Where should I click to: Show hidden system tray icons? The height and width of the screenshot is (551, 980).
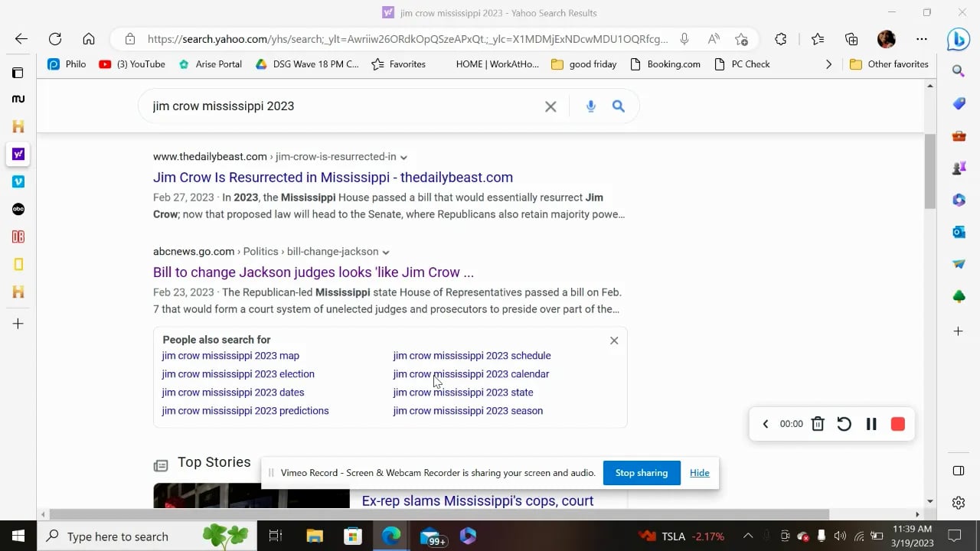tap(748, 536)
